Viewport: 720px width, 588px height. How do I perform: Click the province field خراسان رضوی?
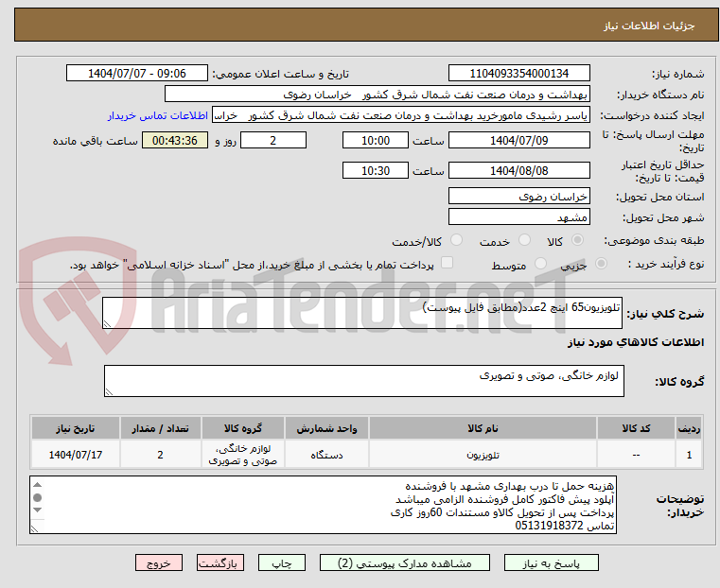[x=518, y=197]
